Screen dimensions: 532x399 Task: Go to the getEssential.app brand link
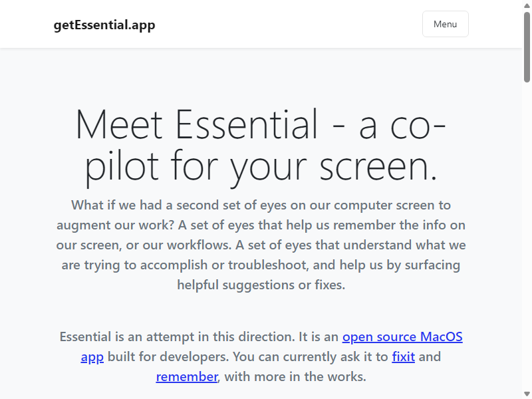coord(104,25)
